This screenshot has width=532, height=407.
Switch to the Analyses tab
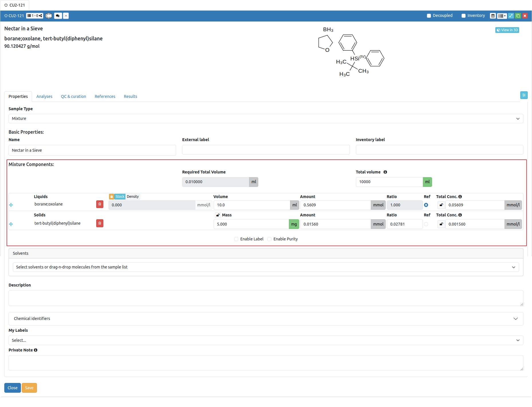pos(44,97)
